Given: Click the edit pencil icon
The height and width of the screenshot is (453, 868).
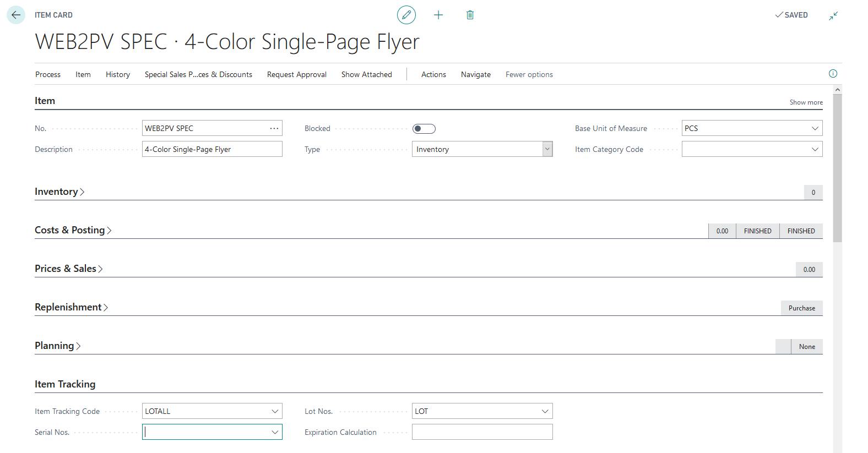Looking at the screenshot, I should tap(406, 15).
